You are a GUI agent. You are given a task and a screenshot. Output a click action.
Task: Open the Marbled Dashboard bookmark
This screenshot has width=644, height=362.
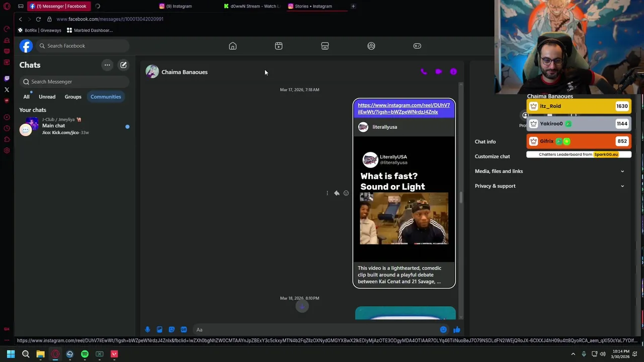click(90, 30)
